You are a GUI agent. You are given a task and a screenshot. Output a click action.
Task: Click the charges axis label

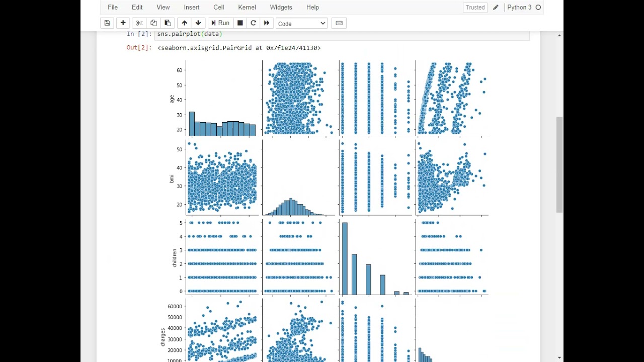(x=163, y=337)
